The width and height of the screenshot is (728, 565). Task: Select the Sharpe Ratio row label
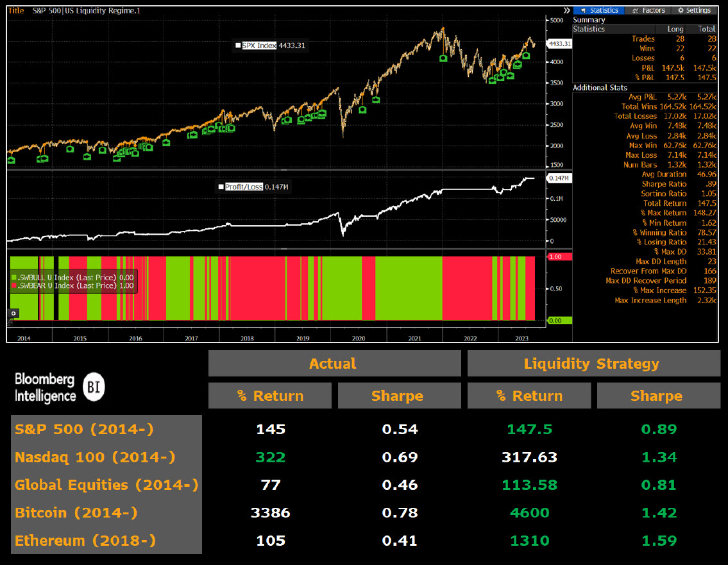point(664,184)
